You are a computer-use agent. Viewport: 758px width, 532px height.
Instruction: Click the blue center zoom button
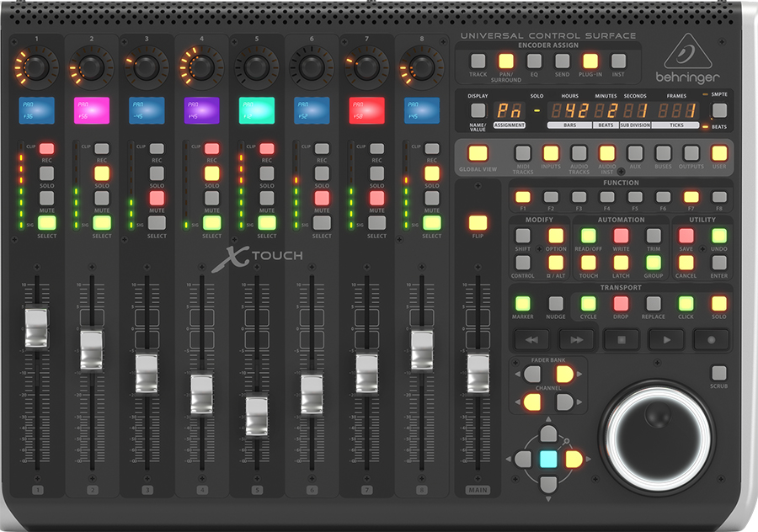pos(548,459)
